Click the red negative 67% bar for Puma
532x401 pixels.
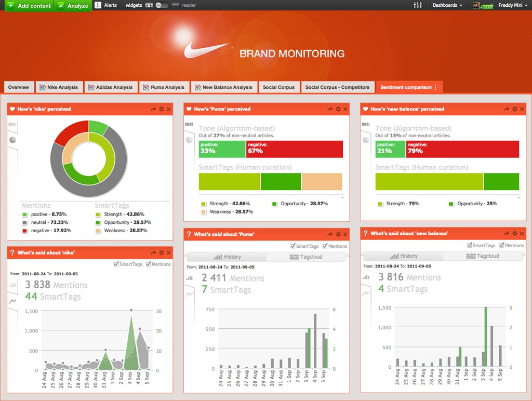click(x=295, y=149)
